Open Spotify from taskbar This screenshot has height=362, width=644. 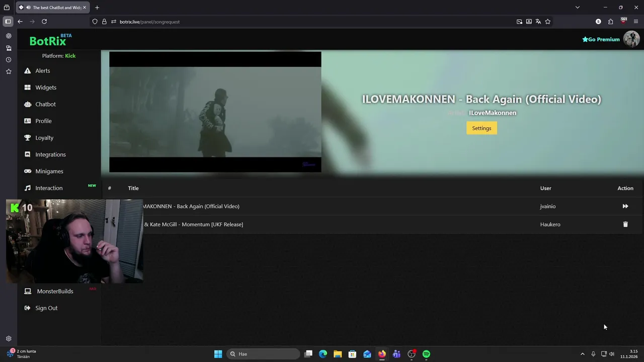426,354
